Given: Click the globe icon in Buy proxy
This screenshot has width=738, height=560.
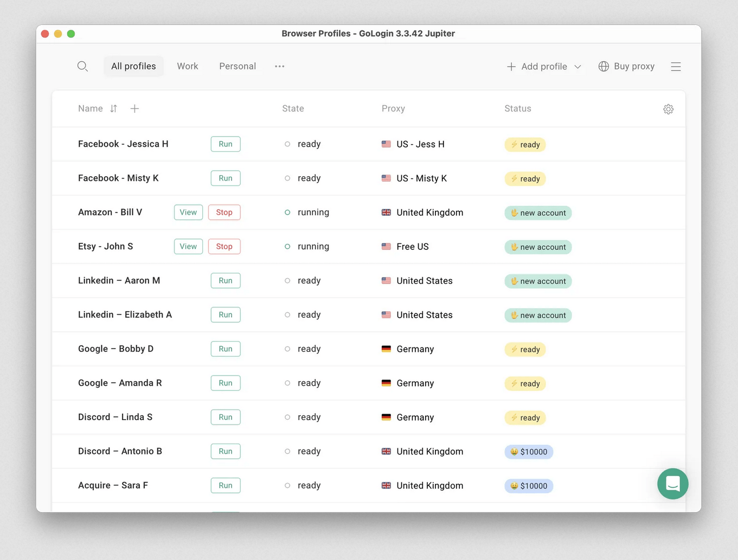Looking at the screenshot, I should pyautogui.click(x=604, y=66).
